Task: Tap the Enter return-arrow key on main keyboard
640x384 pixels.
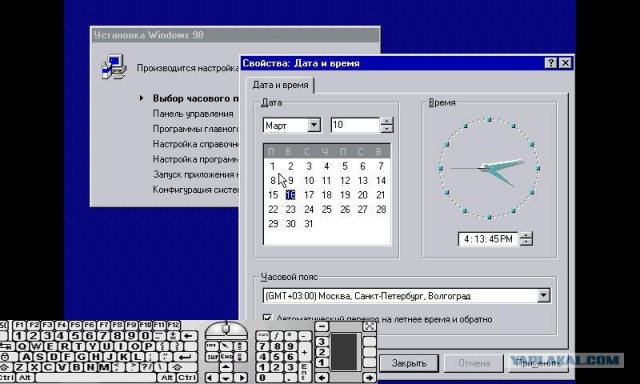Action: (185, 357)
